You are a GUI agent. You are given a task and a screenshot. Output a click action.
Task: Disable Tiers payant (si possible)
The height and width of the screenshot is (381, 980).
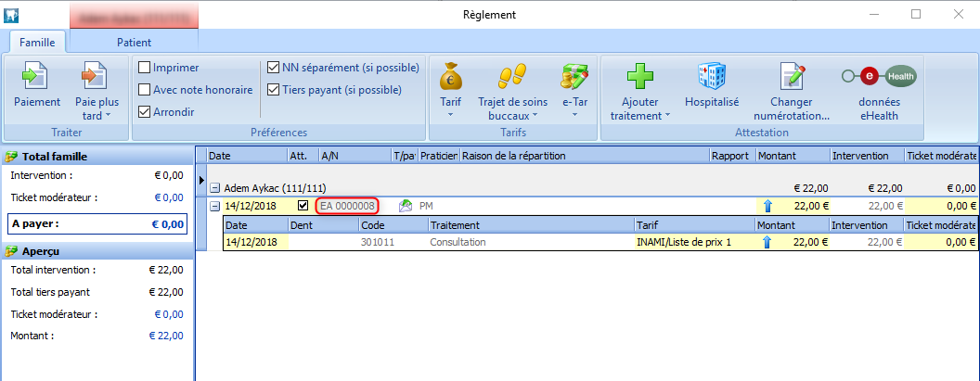273,90
